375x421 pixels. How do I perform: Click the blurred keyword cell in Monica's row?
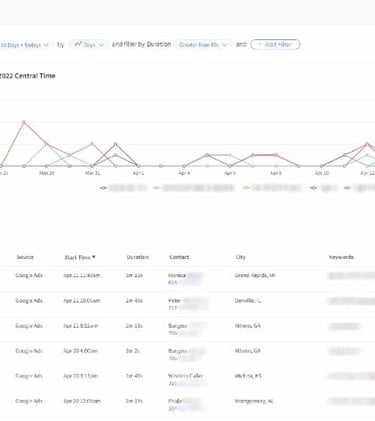coord(351,276)
